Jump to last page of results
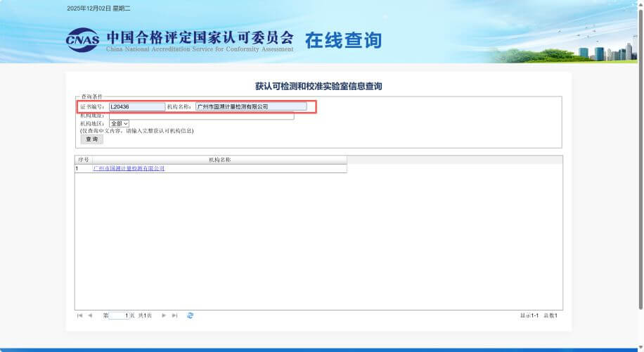 (174, 315)
